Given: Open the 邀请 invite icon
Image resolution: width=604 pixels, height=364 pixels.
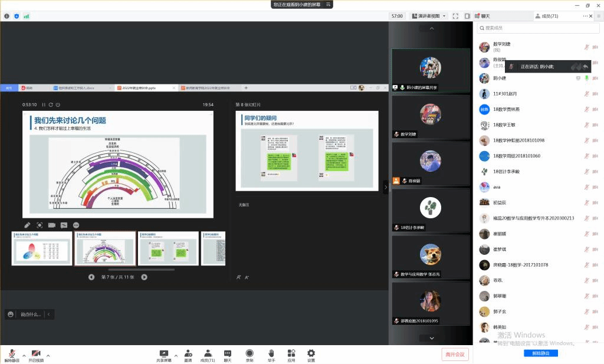Looking at the screenshot, I should pos(188,353).
